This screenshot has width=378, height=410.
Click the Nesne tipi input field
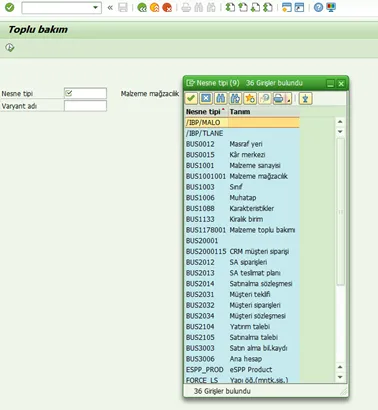(85, 93)
